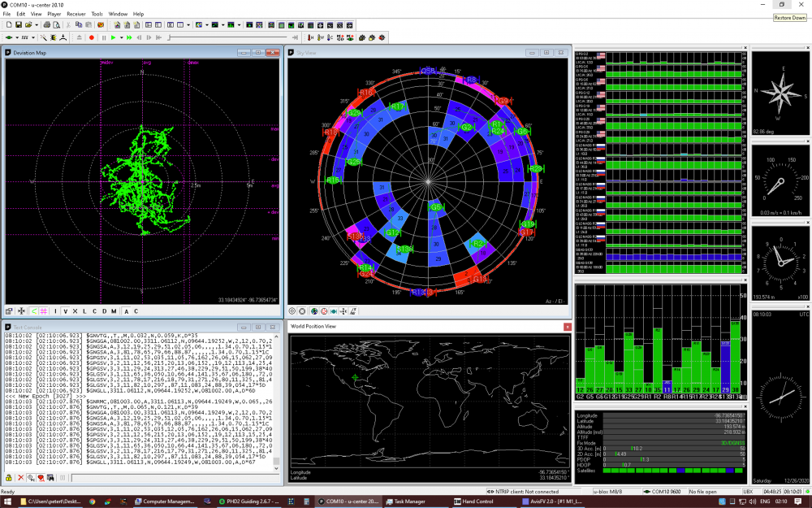This screenshot has width=812, height=508.
Task: Clear Text Console with red X icon
Action: 21,478
